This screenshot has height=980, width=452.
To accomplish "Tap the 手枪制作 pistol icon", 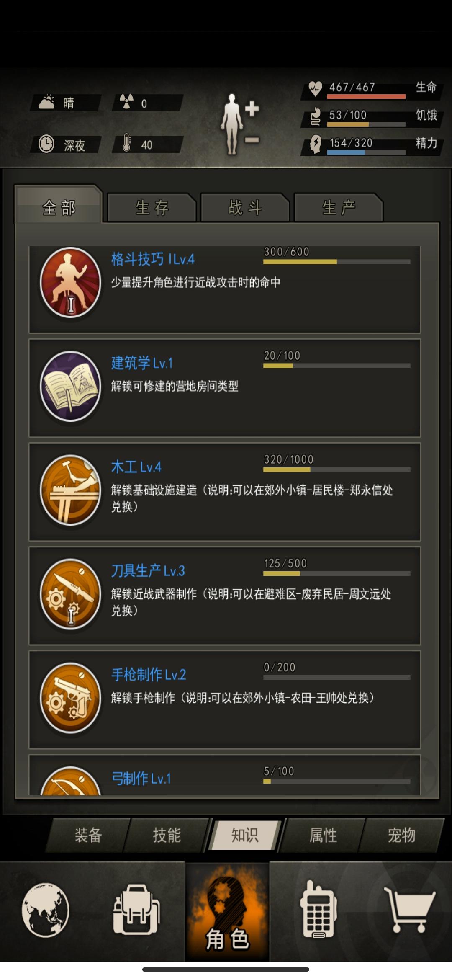I will click(x=70, y=697).
